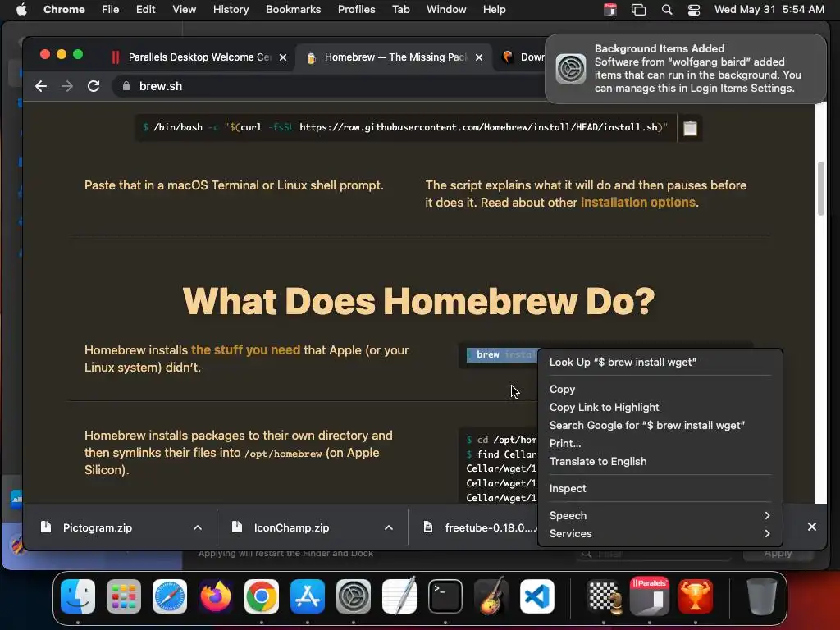This screenshot has height=630, width=840.
Task: Open the Services submenu
Action: coord(660,533)
